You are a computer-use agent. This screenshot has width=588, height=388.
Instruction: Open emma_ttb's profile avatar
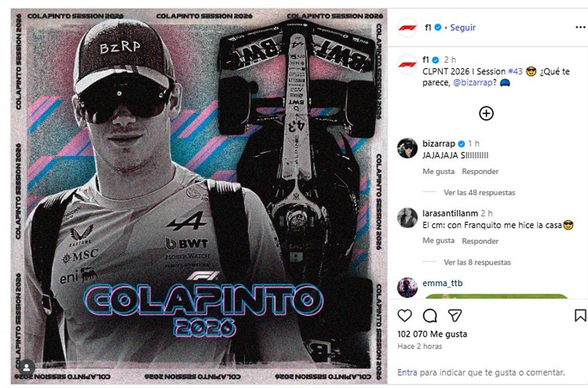coord(407,288)
